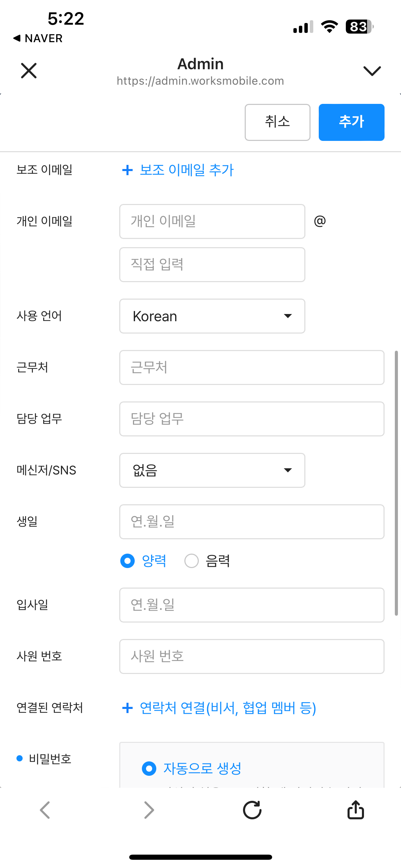Close the Admin webview
Screen dimensions: 401x868
[28, 71]
